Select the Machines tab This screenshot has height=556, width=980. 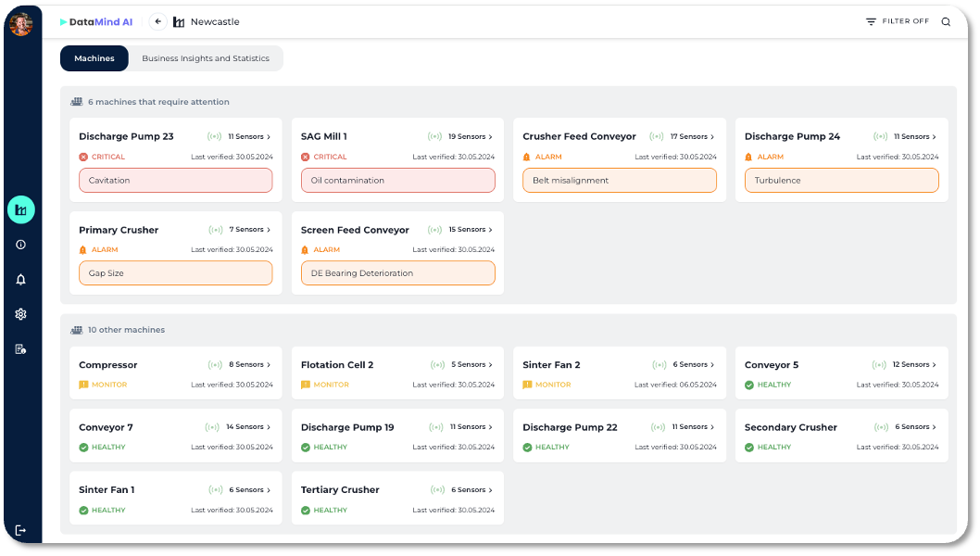tap(94, 57)
